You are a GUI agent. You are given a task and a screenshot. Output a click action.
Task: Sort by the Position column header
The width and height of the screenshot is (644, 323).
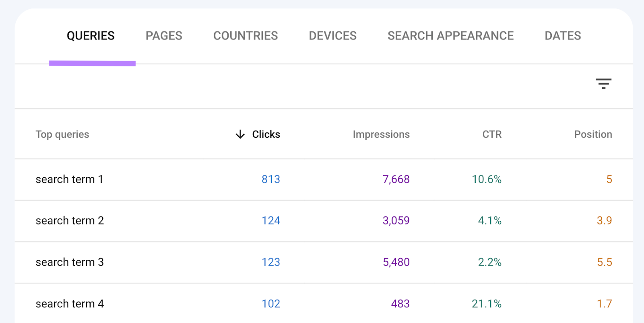click(593, 135)
